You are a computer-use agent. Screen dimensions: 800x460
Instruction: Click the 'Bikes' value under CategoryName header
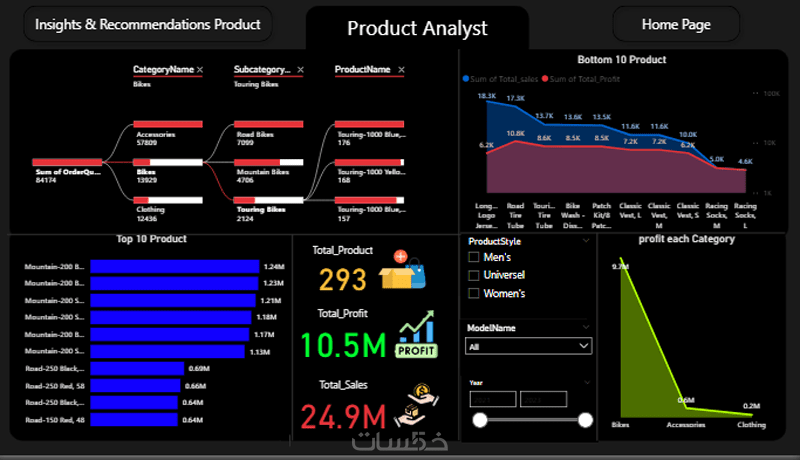coord(142,84)
